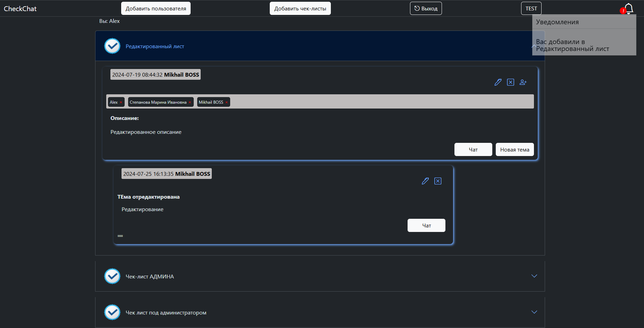Click the Вы: Alex user label
Viewport: 644px width, 328px height.
pos(109,21)
